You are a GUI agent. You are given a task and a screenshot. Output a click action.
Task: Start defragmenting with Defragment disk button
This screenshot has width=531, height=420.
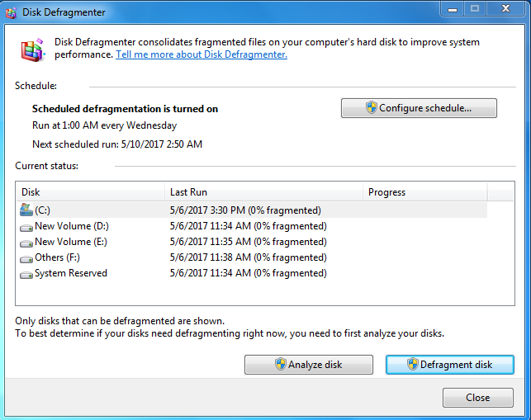pyautogui.click(x=450, y=365)
